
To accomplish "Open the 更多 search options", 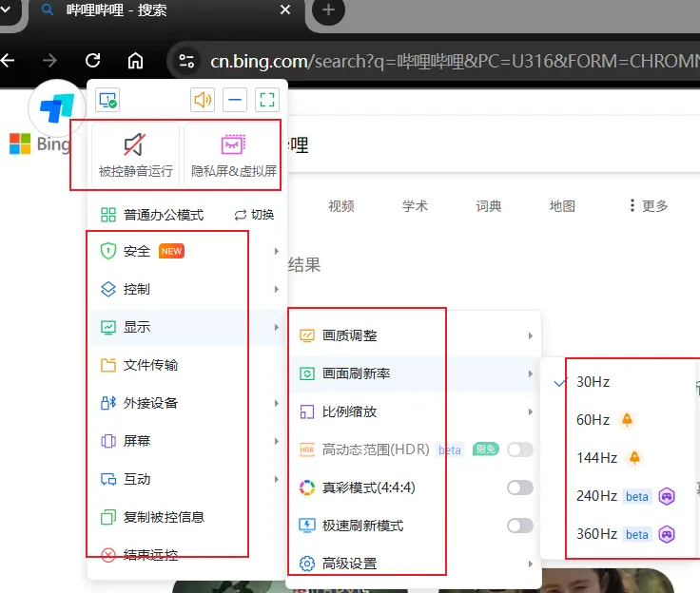I will pyautogui.click(x=649, y=205).
